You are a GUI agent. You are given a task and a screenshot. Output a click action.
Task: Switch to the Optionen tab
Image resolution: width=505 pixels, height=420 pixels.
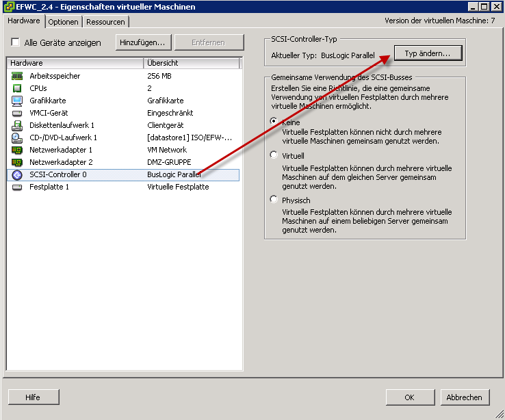point(63,22)
